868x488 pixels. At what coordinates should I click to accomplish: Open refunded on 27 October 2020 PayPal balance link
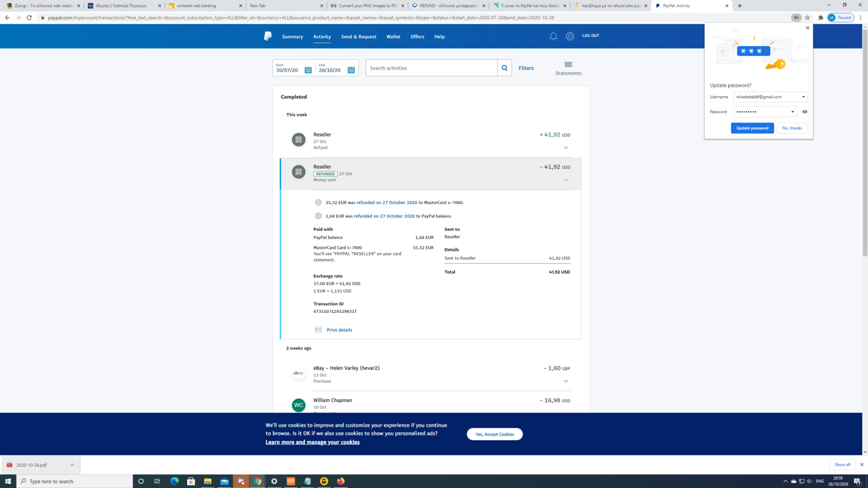tap(384, 216)
